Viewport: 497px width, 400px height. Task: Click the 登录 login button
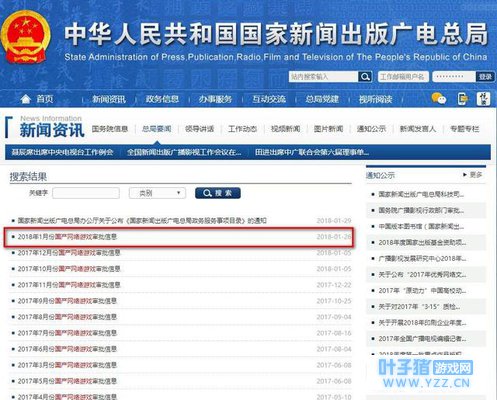[x=485, y=77]
